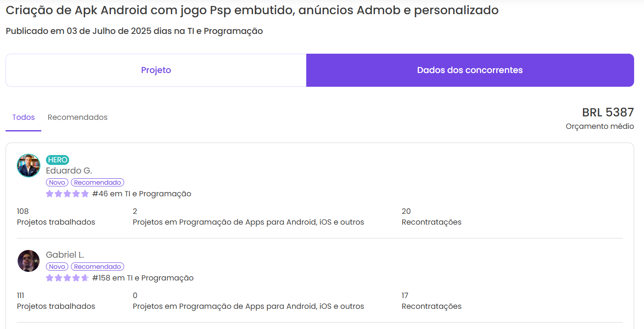Select the Dados dos concorrentes tab

[x=470, y=70]
